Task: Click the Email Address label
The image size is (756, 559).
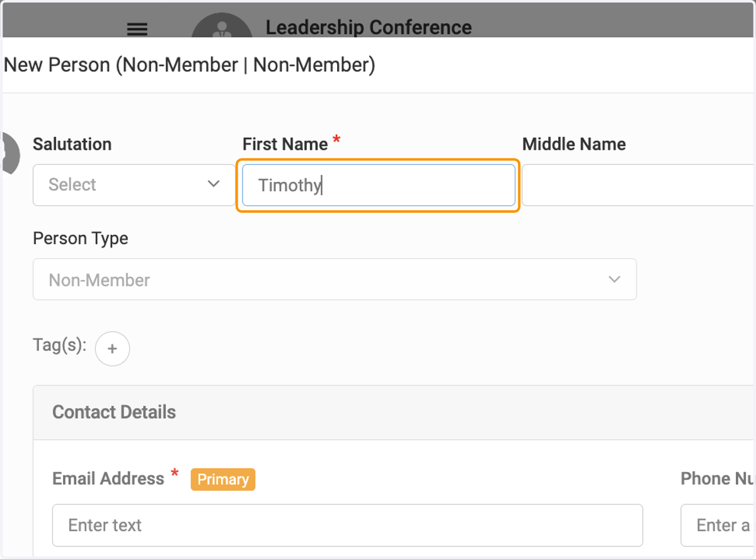Action: point(108,478)
